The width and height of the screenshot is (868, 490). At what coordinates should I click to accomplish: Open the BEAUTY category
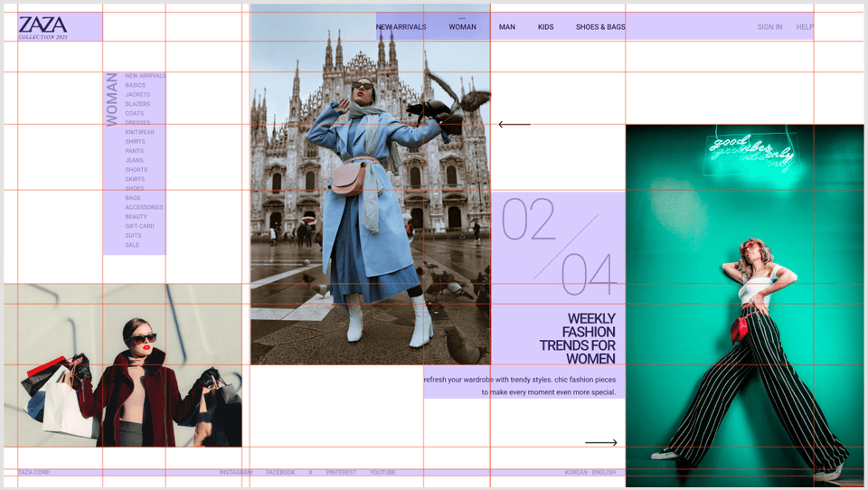pyautogui.click(x=136, y=217)
